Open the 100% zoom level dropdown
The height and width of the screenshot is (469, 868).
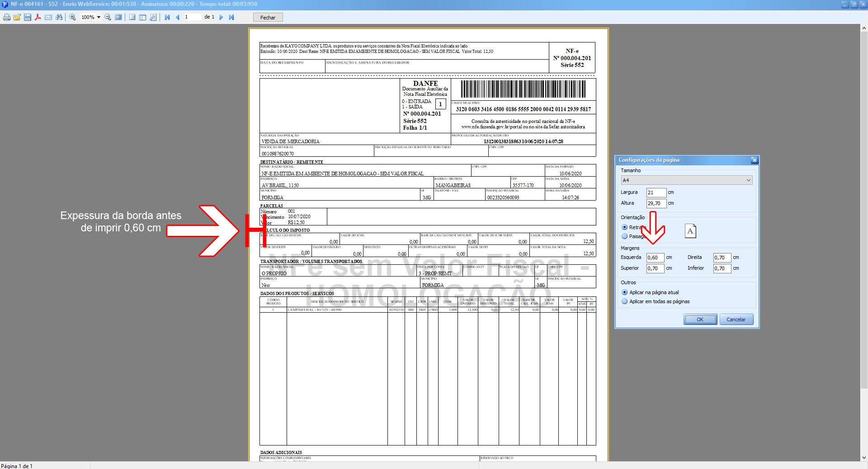[x=99, y=17]
